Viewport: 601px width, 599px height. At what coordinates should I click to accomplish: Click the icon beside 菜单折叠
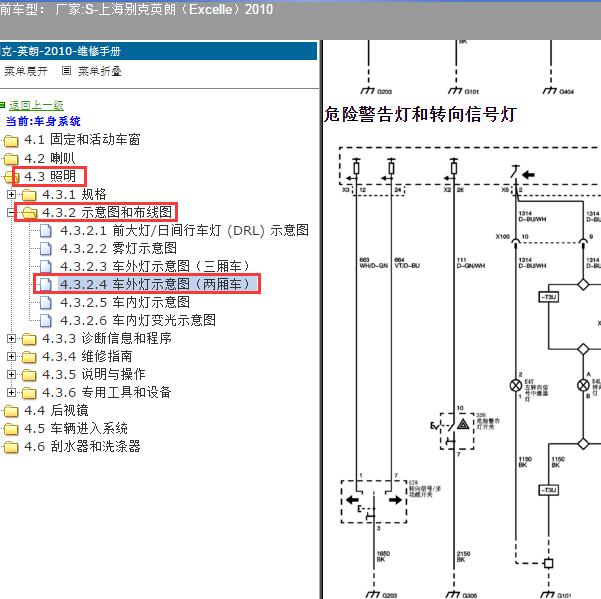click(x=66, y=71)
